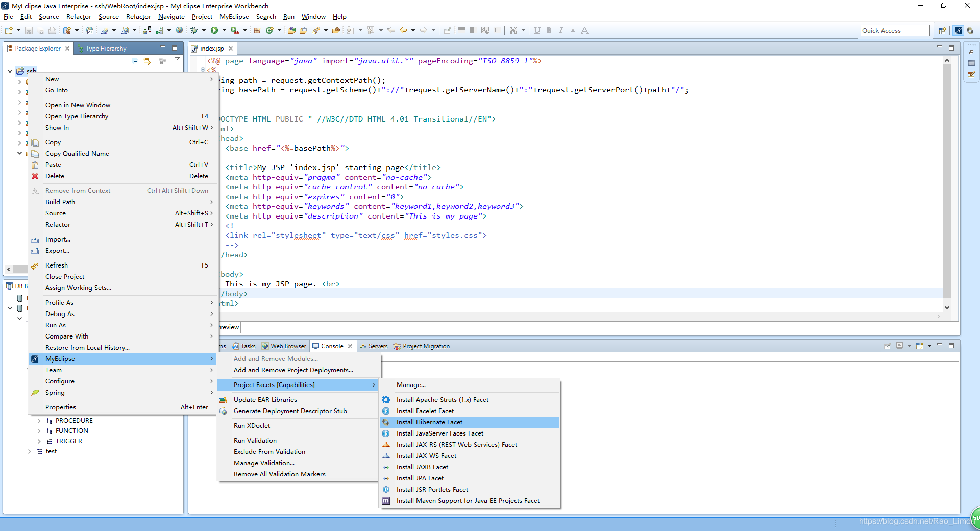Click the editor fold toggle beside line two

click(203, 70)
